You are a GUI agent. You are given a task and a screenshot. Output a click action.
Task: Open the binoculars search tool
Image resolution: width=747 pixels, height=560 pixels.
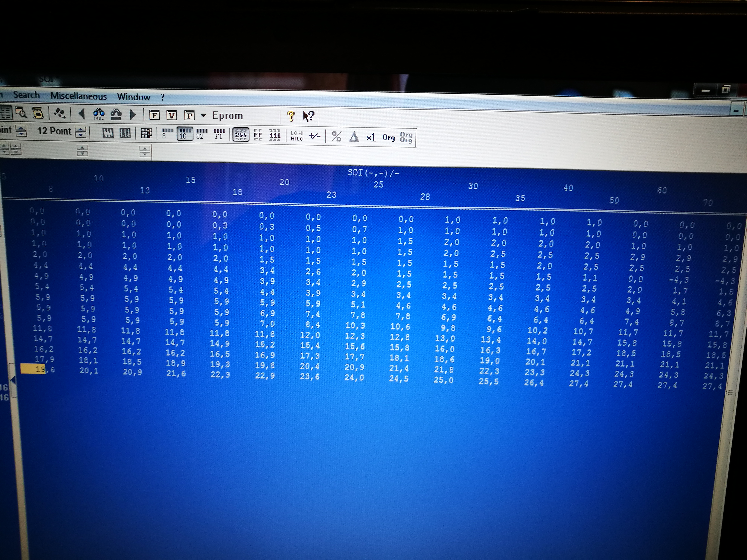[99, 114]
